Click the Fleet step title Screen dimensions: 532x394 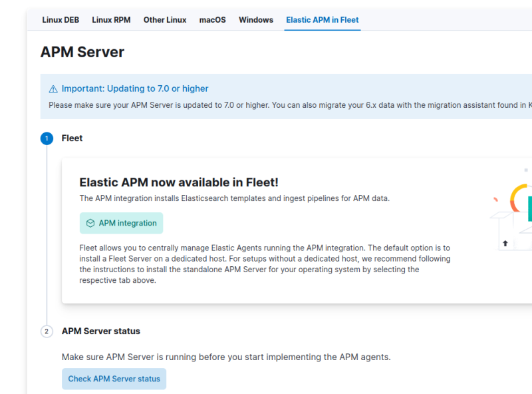72,138
